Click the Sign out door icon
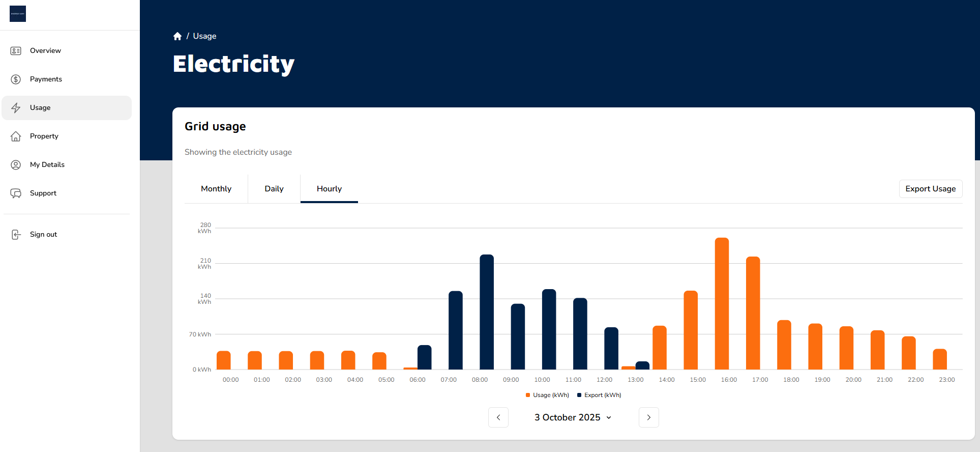Viewport: 980px width, 452px height. [x=16, y=235]
